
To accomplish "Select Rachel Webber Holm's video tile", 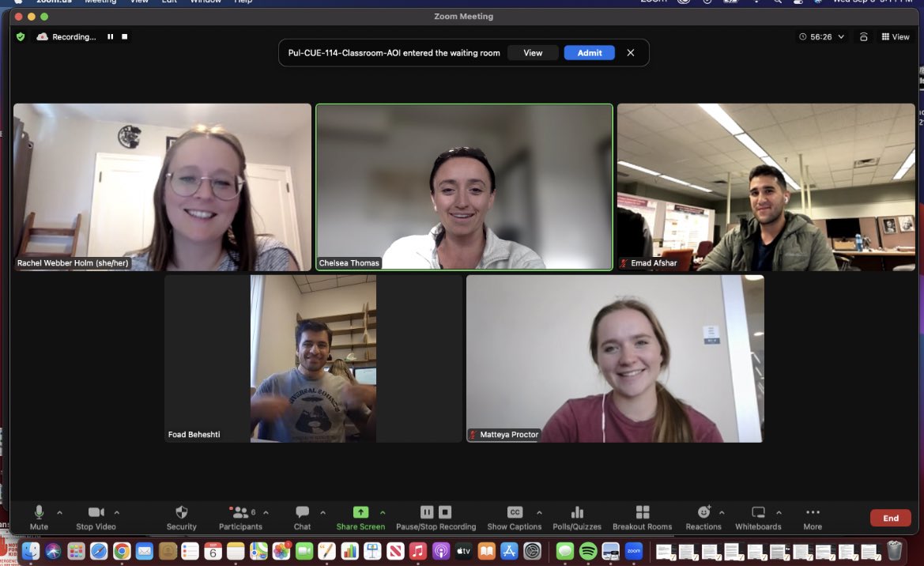I will point(162,187).
